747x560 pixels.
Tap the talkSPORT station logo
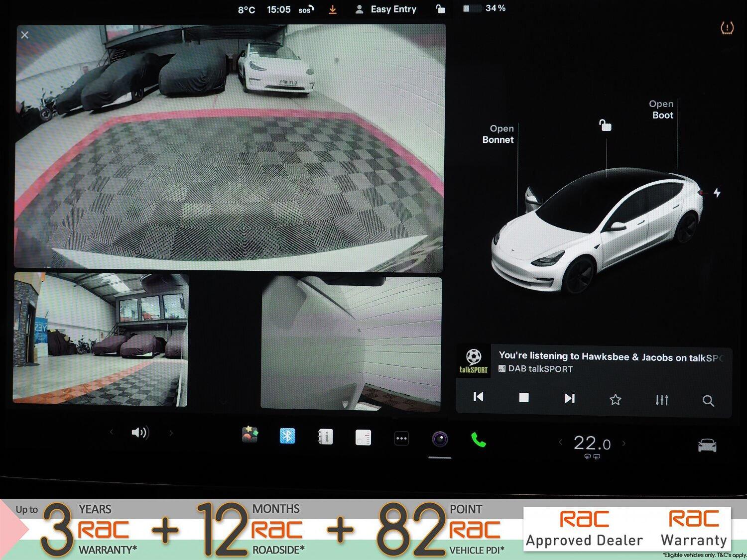coord(473,361)
